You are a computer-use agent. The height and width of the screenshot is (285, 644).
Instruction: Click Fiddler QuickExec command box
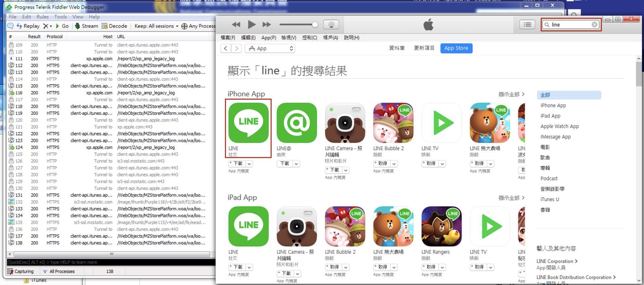111,262
